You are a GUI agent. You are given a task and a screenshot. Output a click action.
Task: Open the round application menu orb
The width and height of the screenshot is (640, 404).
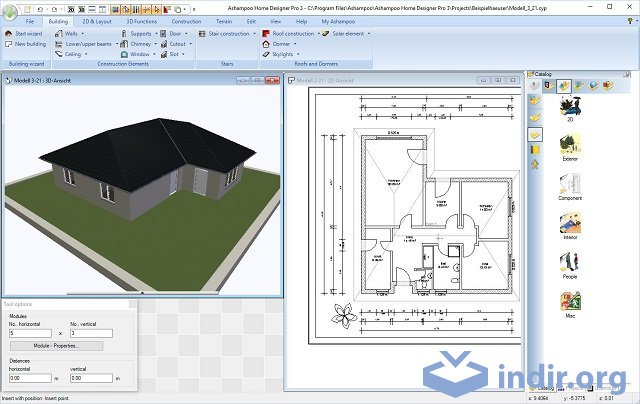click(x=9, y=11)
